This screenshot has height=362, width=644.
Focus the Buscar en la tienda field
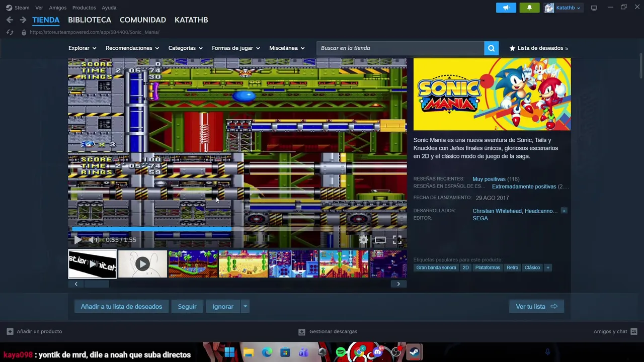(x=400, y=48)
